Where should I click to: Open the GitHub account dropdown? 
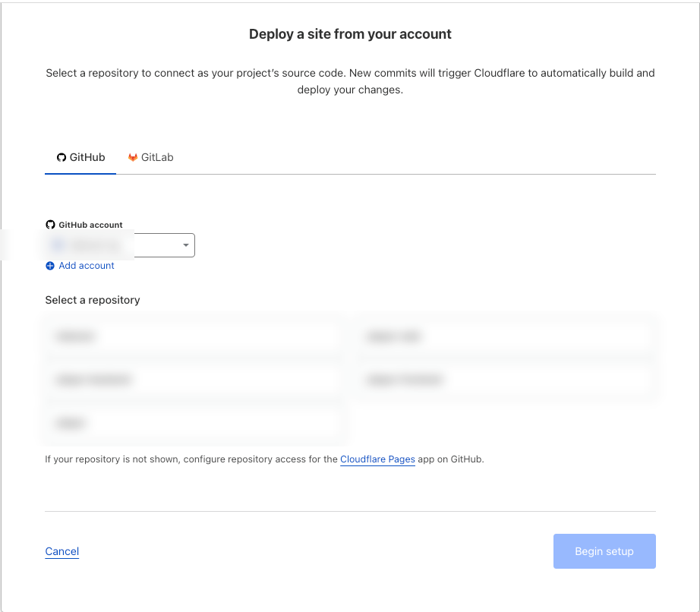tap(118, 244)
